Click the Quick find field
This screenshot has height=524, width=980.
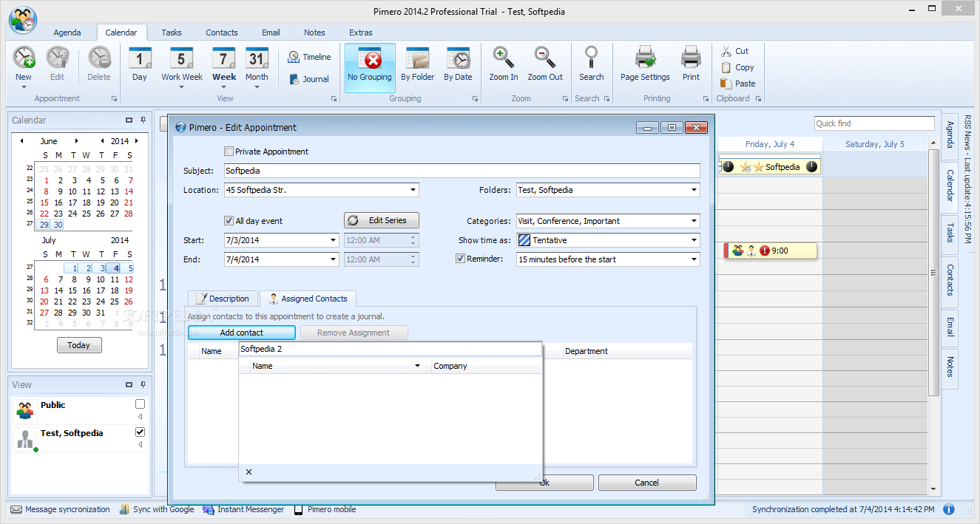pyautogui.click(x=874, y=123)
